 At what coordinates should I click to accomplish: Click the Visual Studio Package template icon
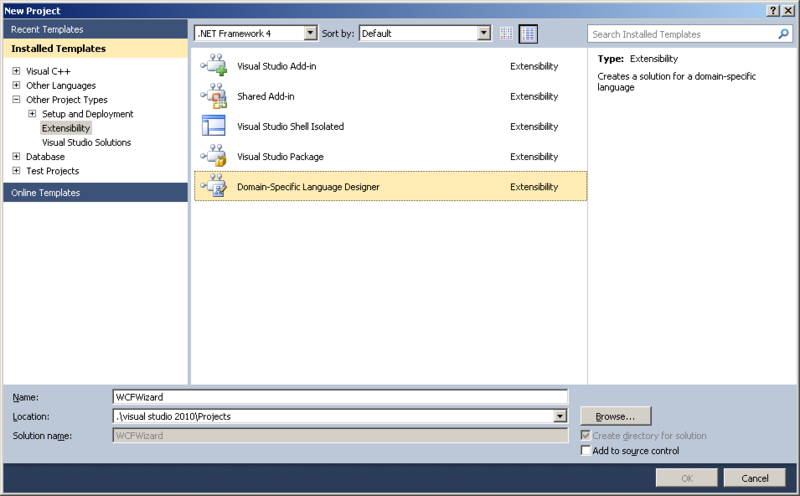214,156
